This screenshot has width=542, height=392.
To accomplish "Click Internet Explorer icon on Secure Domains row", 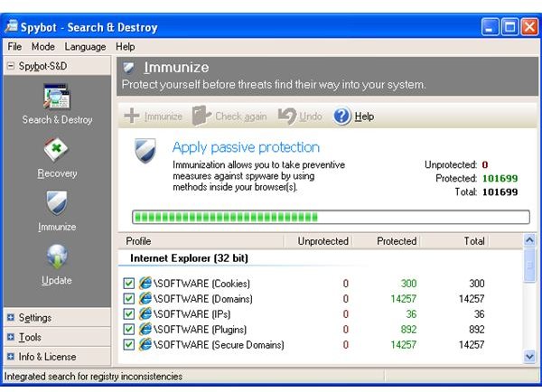I will point(145,344).
